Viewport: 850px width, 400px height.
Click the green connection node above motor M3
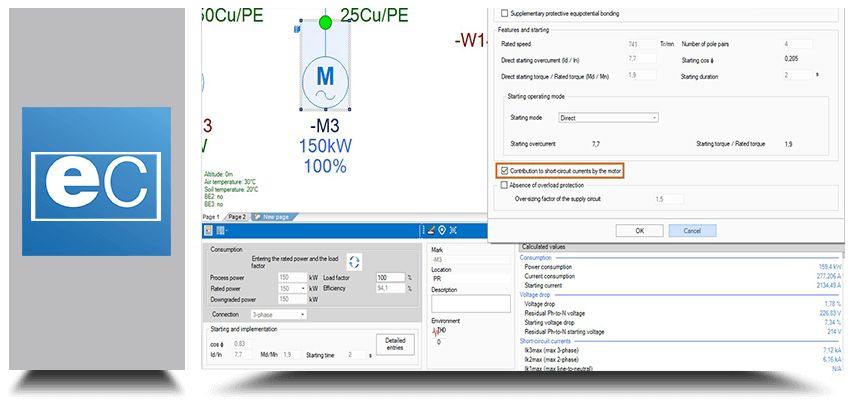[325, 22]
